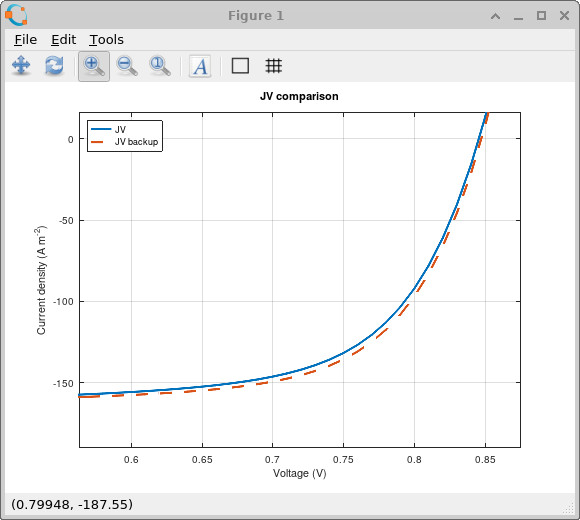Screen dimensions: 580x520
Task: Click the 'JV comparison' plot title
Action: point(299,96)
